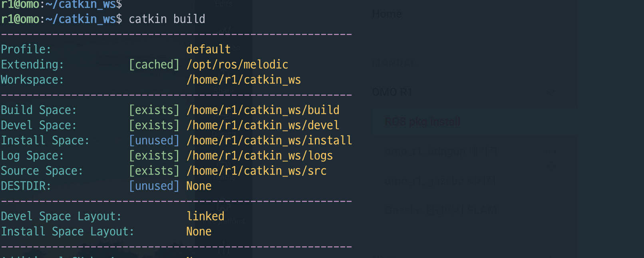Click the /home/r1/catkin_ws/devel path
The width and height of the screenshot is (644, 258).
(262, 125)
